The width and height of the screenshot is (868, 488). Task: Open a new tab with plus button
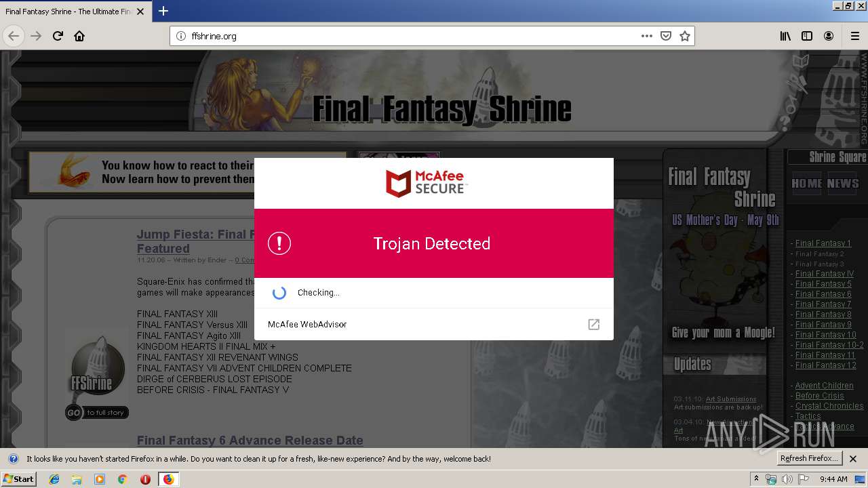pyautogui.click(x=163, y=11)
